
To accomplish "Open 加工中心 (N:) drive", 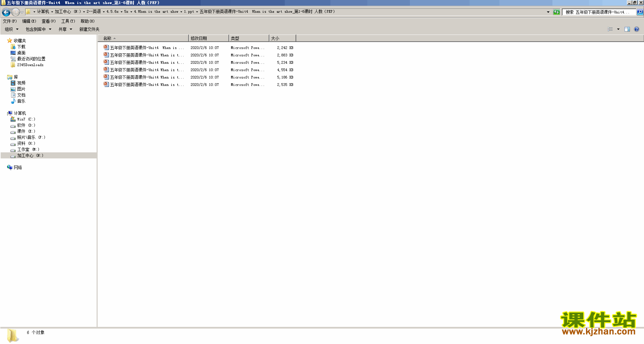I will tap(30, 155).
